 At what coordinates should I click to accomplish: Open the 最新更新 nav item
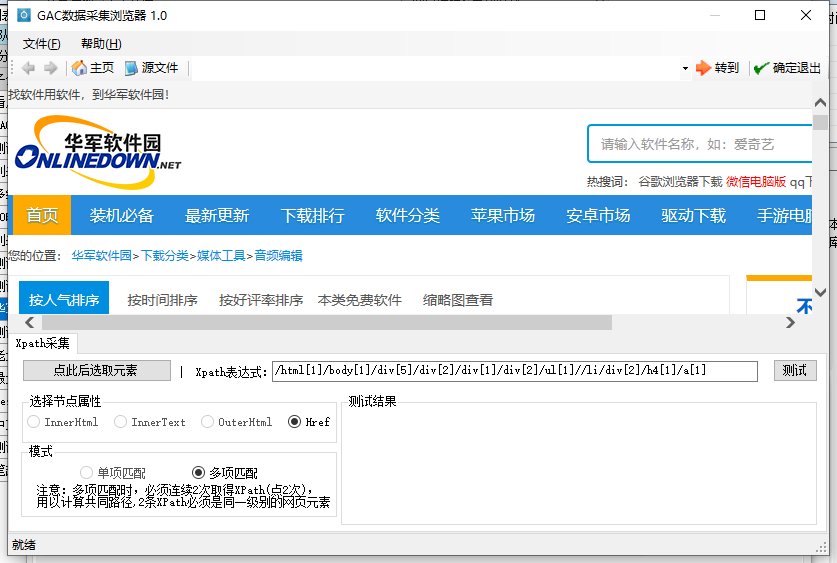(x=217, y=215)
